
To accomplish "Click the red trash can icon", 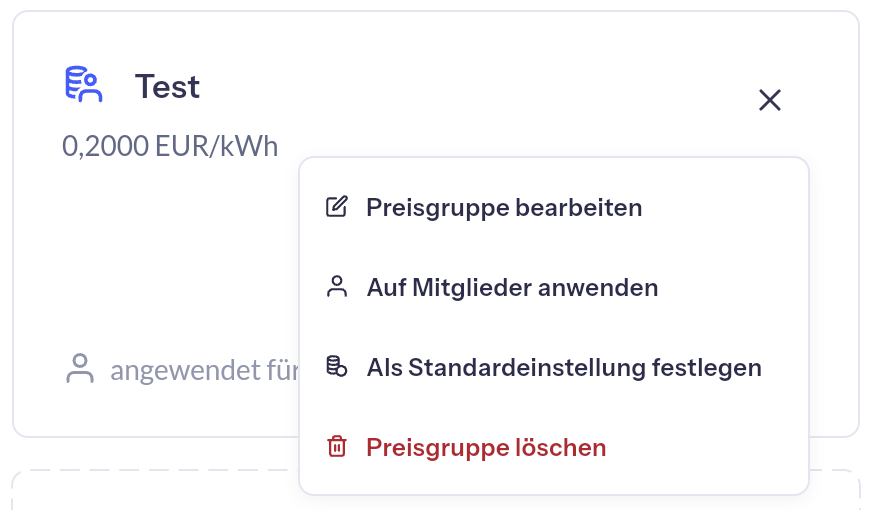I will pos(337,447).
